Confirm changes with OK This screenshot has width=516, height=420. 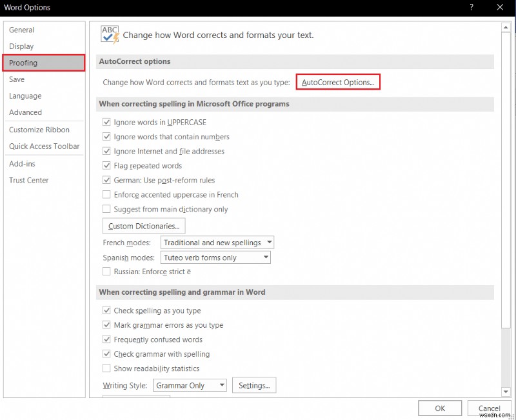click(x=439, y=408)
